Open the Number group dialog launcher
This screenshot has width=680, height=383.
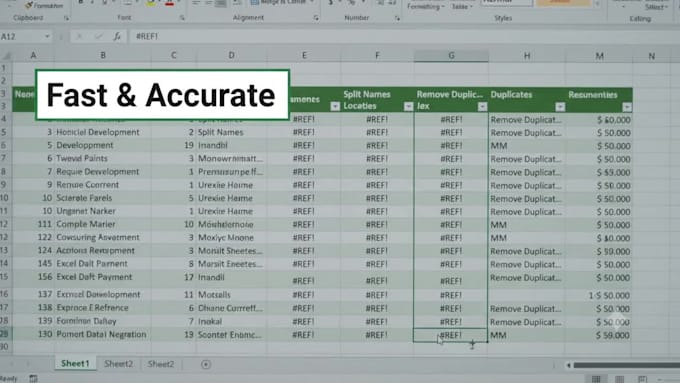397,18
